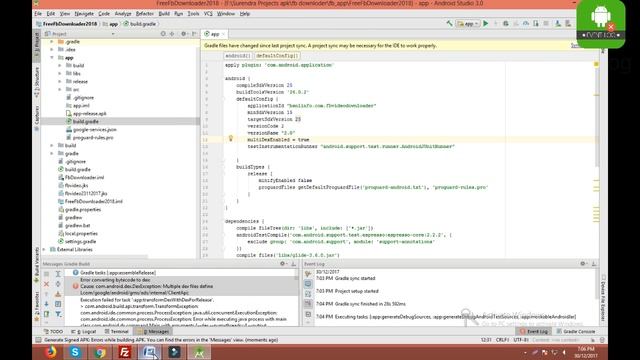Click the android{} breadcrumb
Viewport: 640px width, 360px height.
click(x=238, y=56)
